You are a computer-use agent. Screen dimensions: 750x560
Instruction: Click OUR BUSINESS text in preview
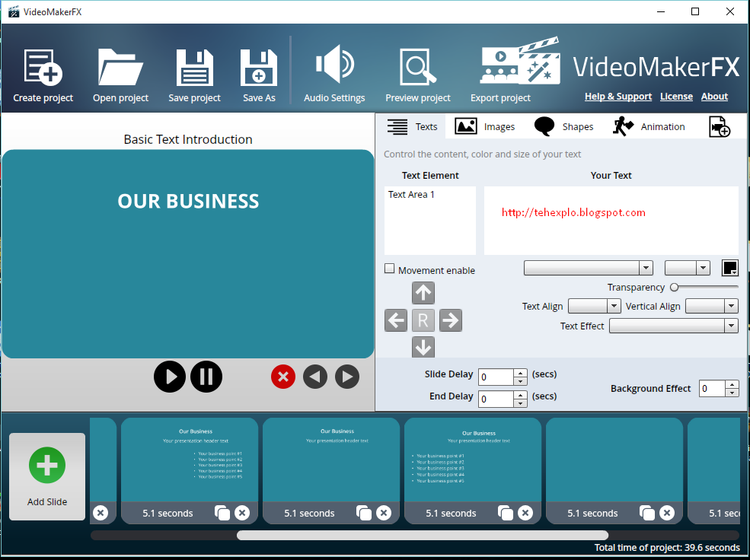188,201
